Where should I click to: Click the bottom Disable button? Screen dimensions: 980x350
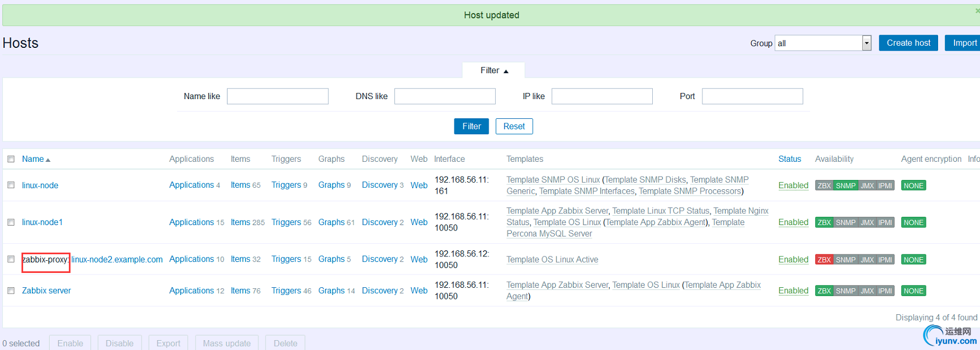point(120,343)
